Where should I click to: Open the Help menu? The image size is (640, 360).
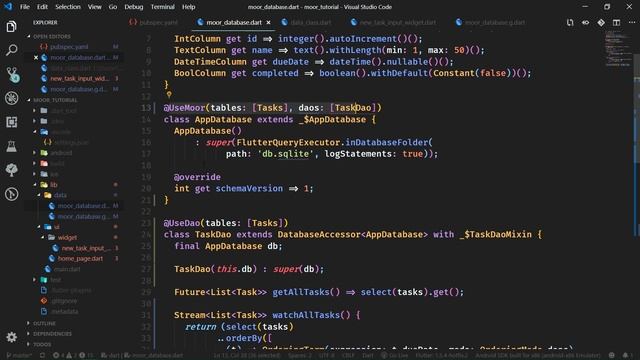click(188, 7)
